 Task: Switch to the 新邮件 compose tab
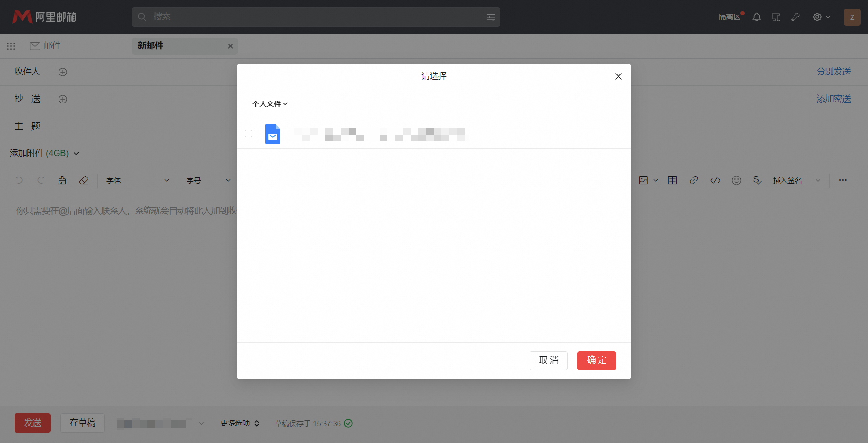pos(150,46)
